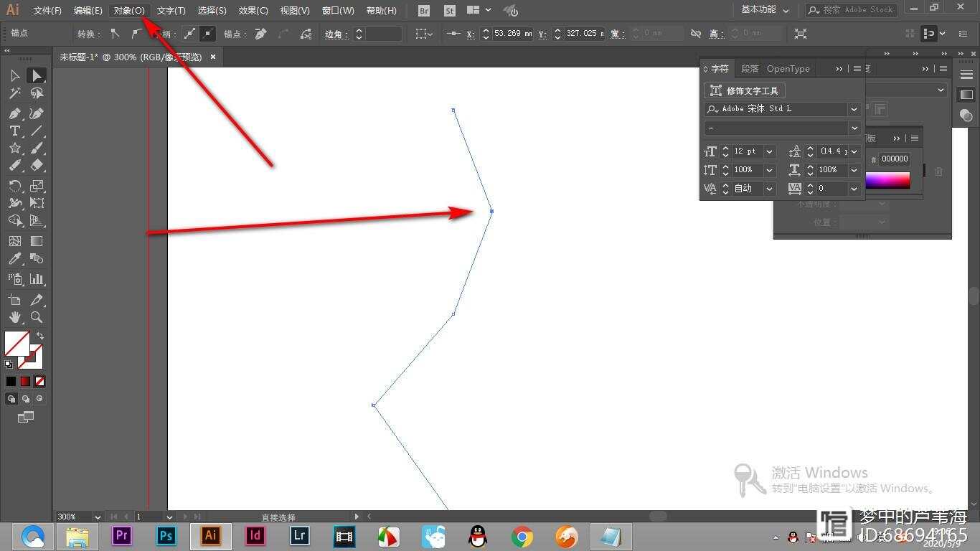980x551 pixels.
Task: Select the Free Transform tool
Action: [x=37, y=203]
